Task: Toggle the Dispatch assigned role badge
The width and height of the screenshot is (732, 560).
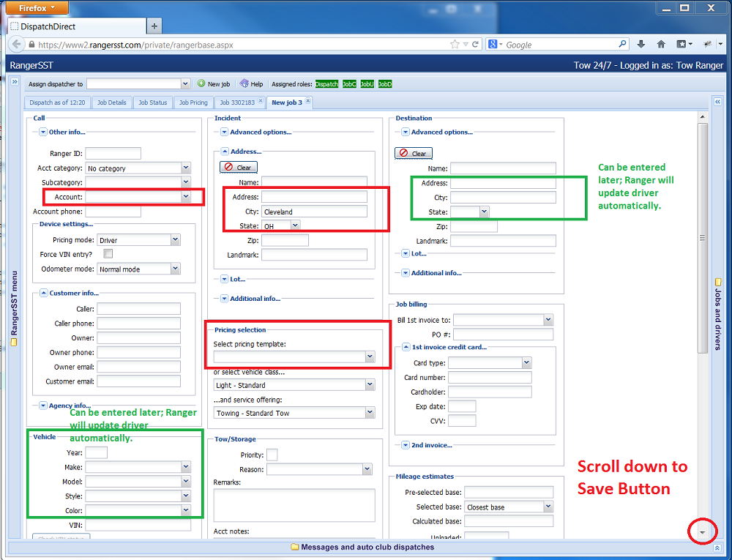Action: 326,84
